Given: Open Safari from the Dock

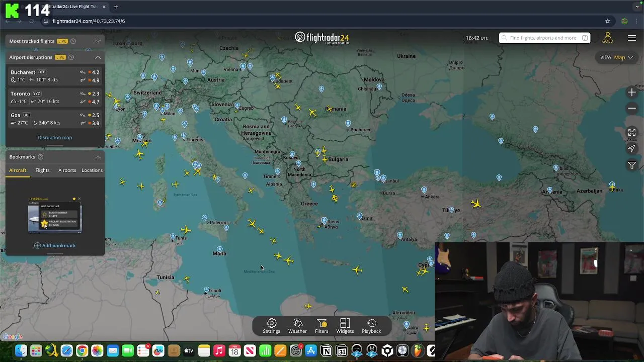Looking at the screenshot, I should click(66, 351).
